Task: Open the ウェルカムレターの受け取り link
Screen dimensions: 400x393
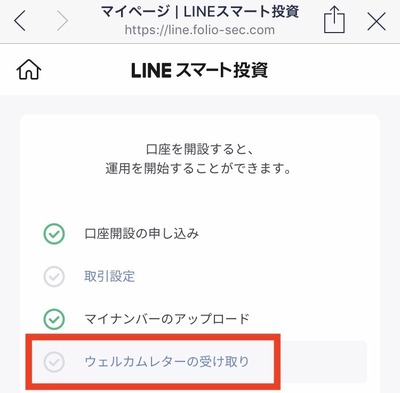Action: [167, 362]
